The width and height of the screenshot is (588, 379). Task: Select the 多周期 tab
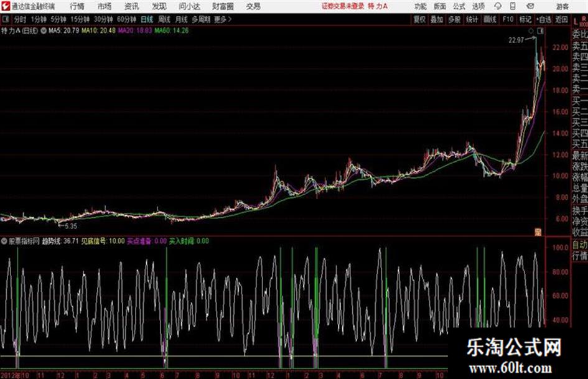(201, 19)
